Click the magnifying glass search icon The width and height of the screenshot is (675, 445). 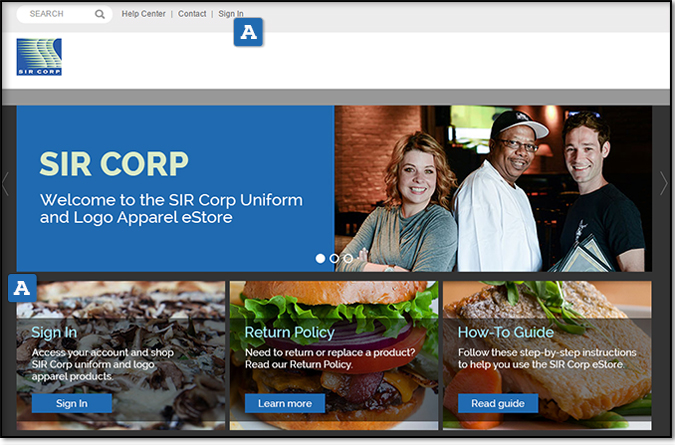[100, 14]
